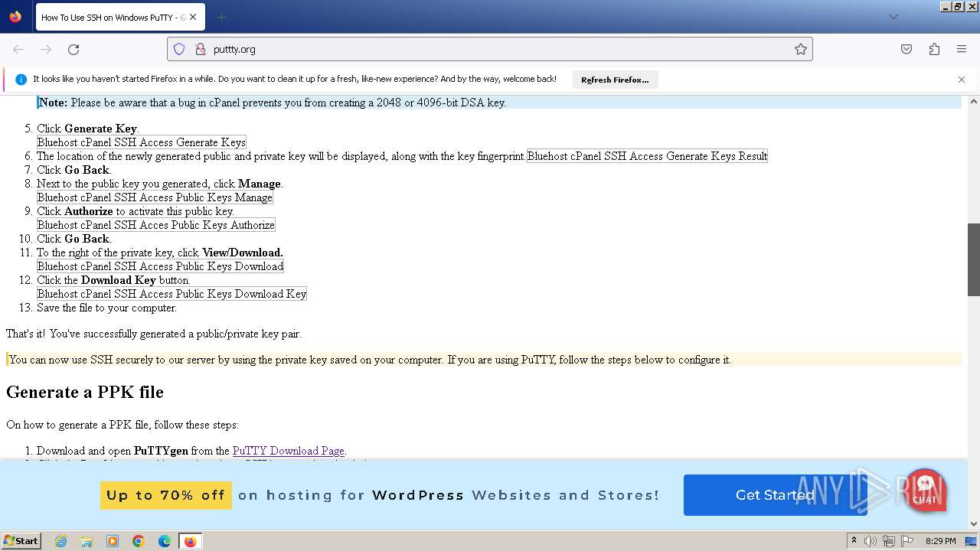Launch Internet Explorer from taskbar
This screenshot has width=980, height=551.
[x=60, y=541]
